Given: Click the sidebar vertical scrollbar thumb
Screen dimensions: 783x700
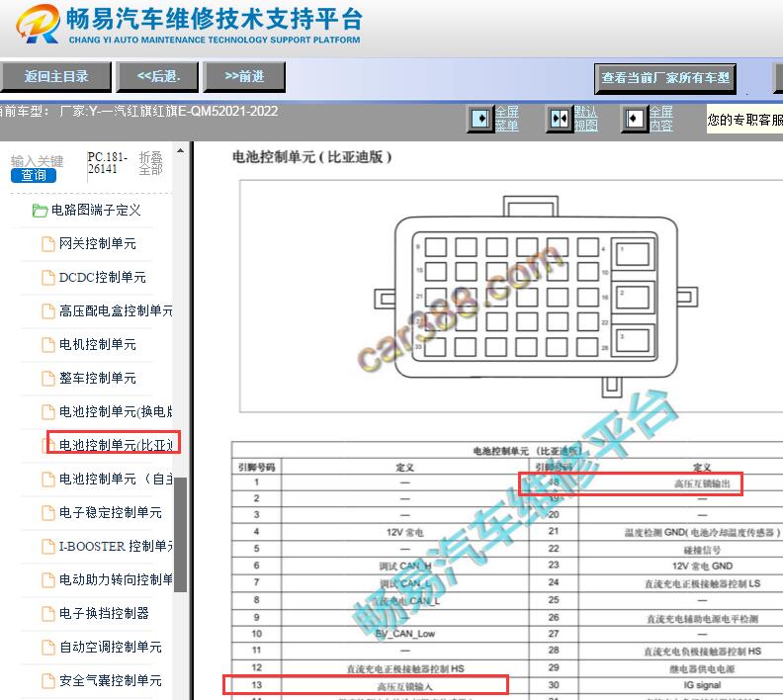Looking at the screenshot, I should [180, 535].
